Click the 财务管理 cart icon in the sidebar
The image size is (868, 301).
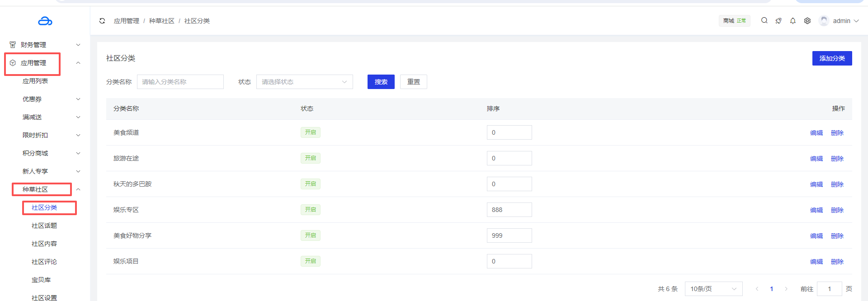(13, 45)
